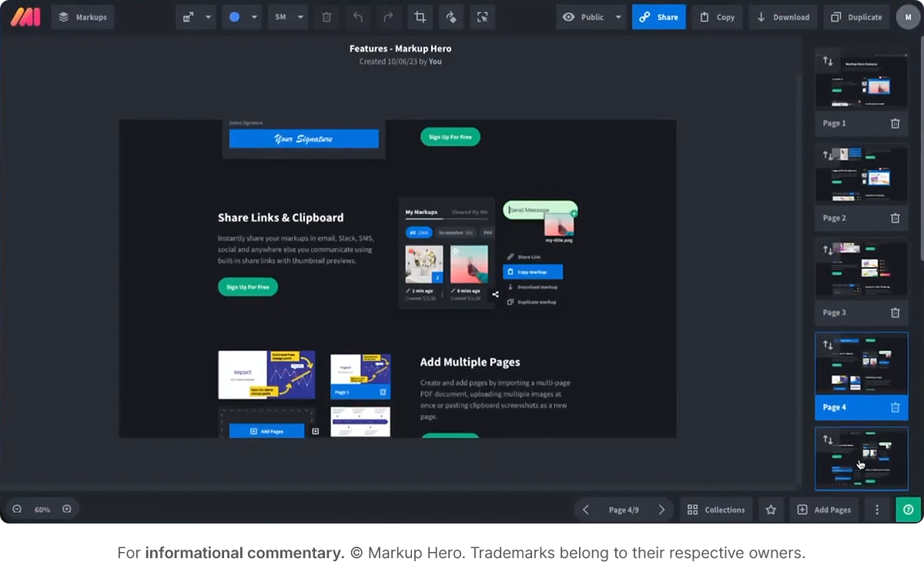Click reorder arrows on the fifth page thumbnail
Image resolution: width=924 pixels, height=562 pixels.
tap(828, 440)
